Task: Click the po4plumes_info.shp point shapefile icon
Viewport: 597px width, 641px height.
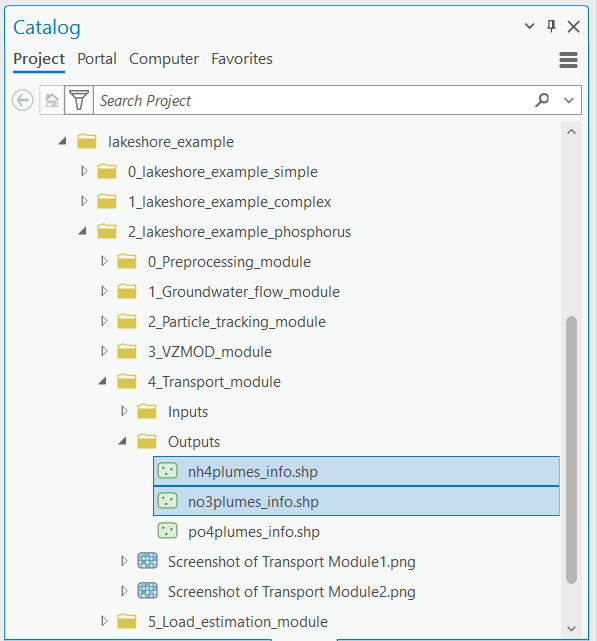Action: 168,531
